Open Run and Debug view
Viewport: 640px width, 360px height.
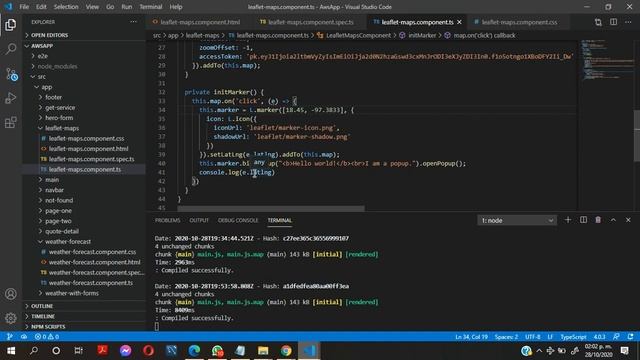(11, 98)
